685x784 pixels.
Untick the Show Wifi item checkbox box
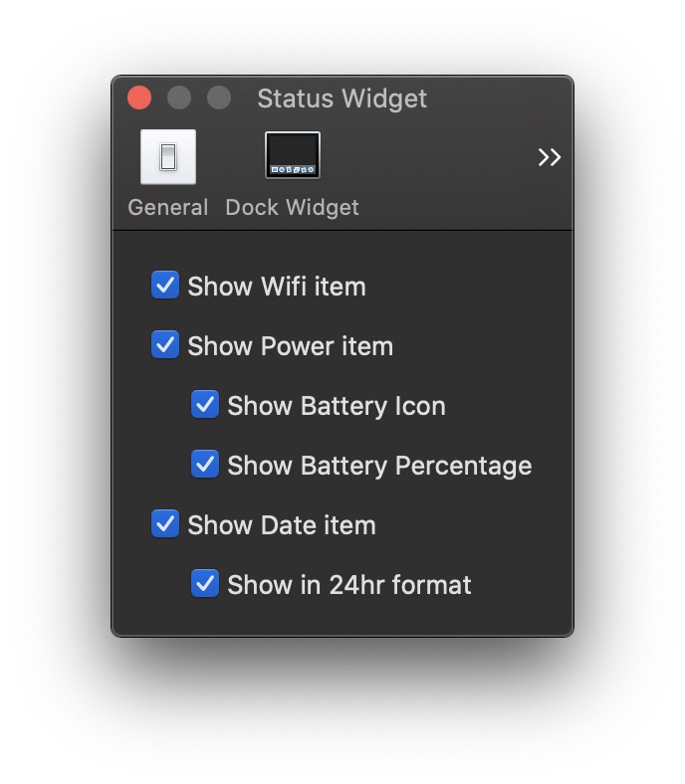tap(165, 286)
